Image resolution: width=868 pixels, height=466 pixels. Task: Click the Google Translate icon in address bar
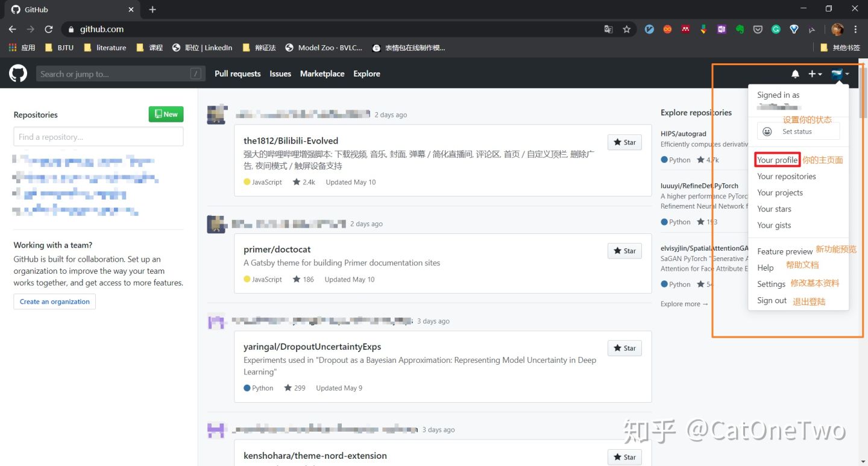[x=608, y=29]
